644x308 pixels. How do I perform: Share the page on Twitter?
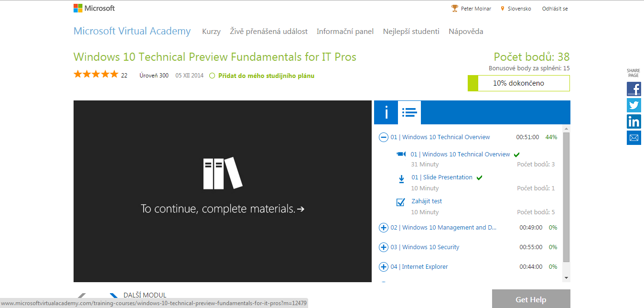[x=634, y=105]
